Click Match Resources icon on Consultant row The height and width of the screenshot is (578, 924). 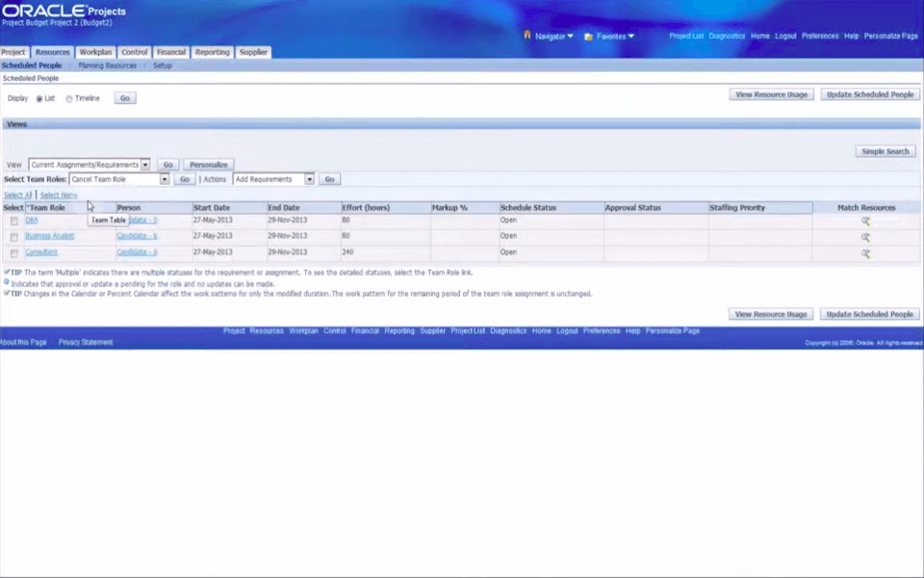click(x=864, y=252)
